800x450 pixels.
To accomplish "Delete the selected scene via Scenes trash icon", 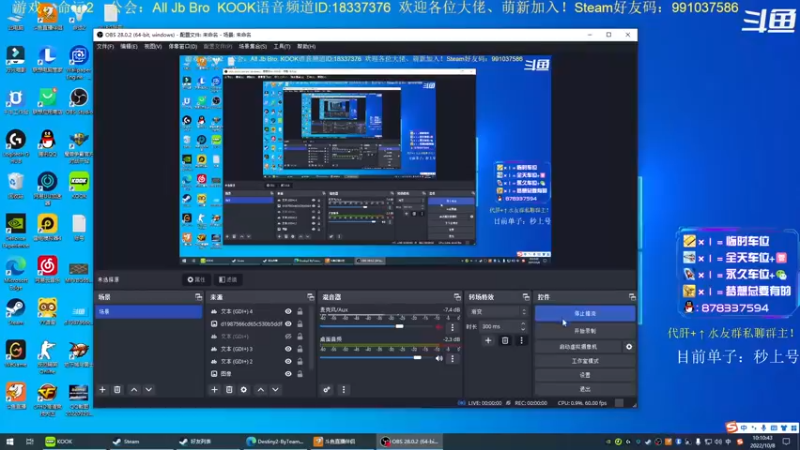I will coord(117,390).
